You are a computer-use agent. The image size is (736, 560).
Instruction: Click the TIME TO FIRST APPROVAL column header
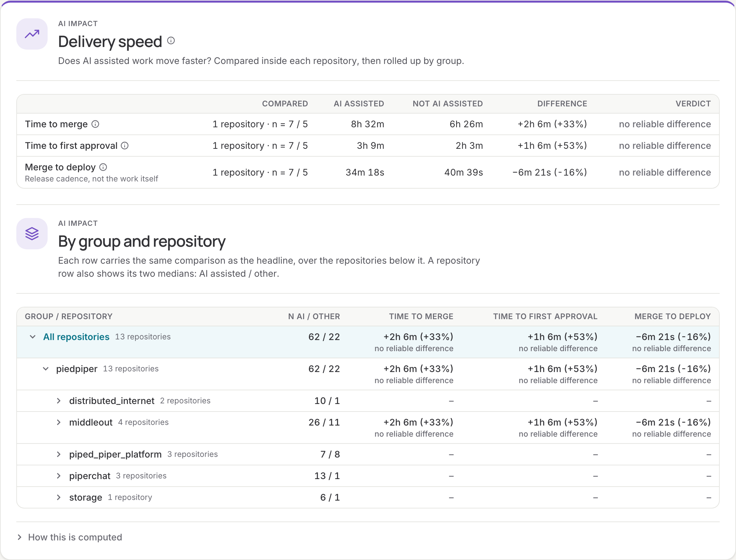(x=545, y=316)
